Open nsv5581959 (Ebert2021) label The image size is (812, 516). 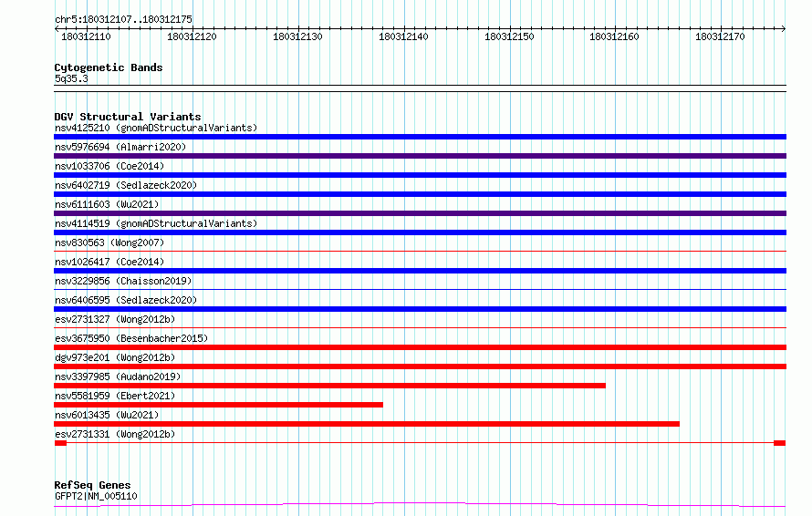tap(115, 396)
